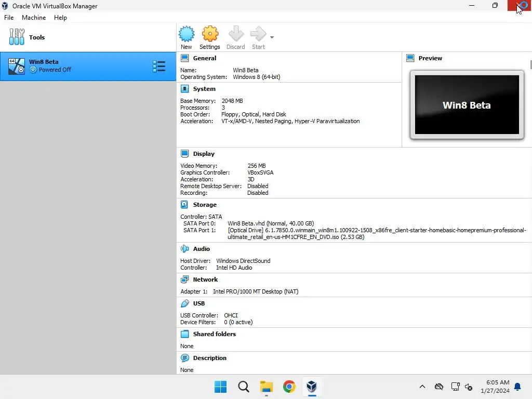Open the USB settings heading link

pos(199,303)
